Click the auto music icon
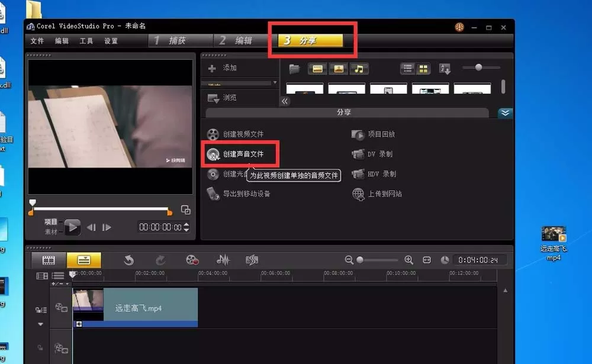Image resolution: width=592 pixels, height=364 pixels. point(252,260)
